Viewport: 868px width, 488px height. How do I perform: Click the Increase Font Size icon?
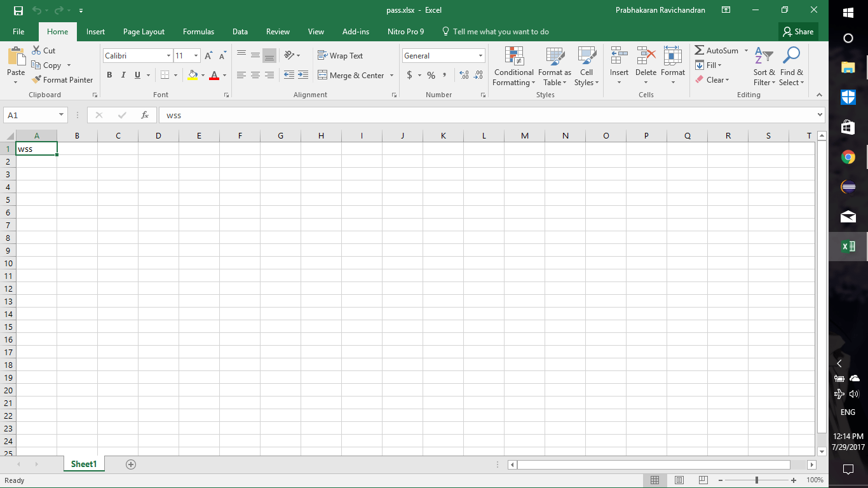208,56
